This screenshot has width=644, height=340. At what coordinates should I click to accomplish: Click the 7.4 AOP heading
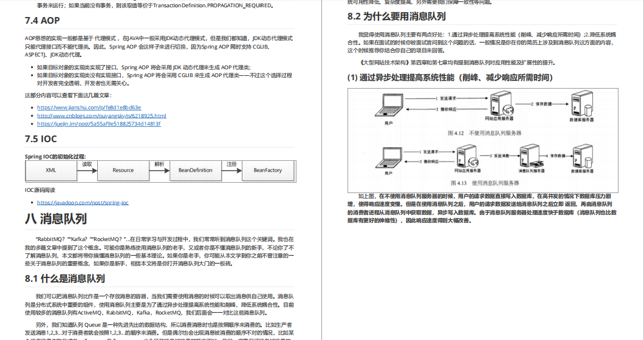click(43, 21)
